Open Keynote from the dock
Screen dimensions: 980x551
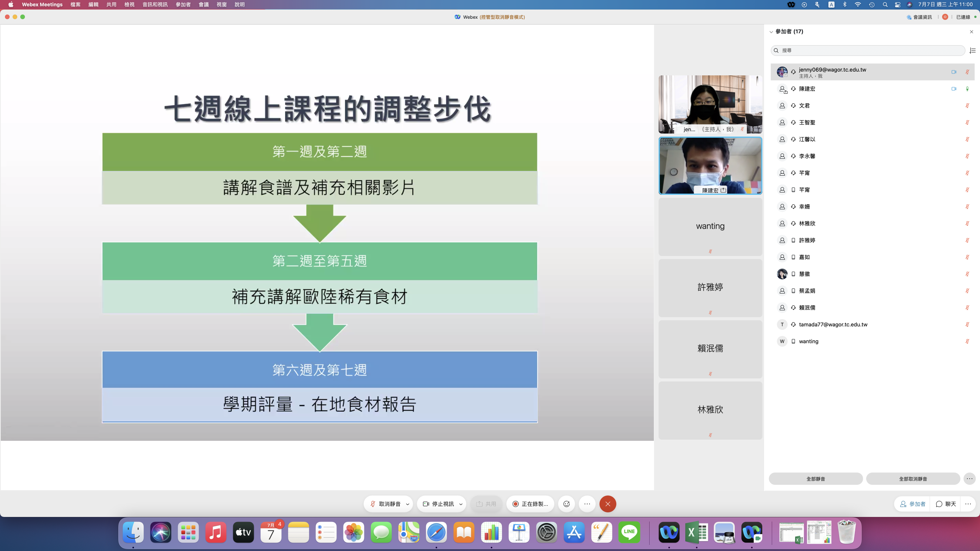(x=519, y=532)
